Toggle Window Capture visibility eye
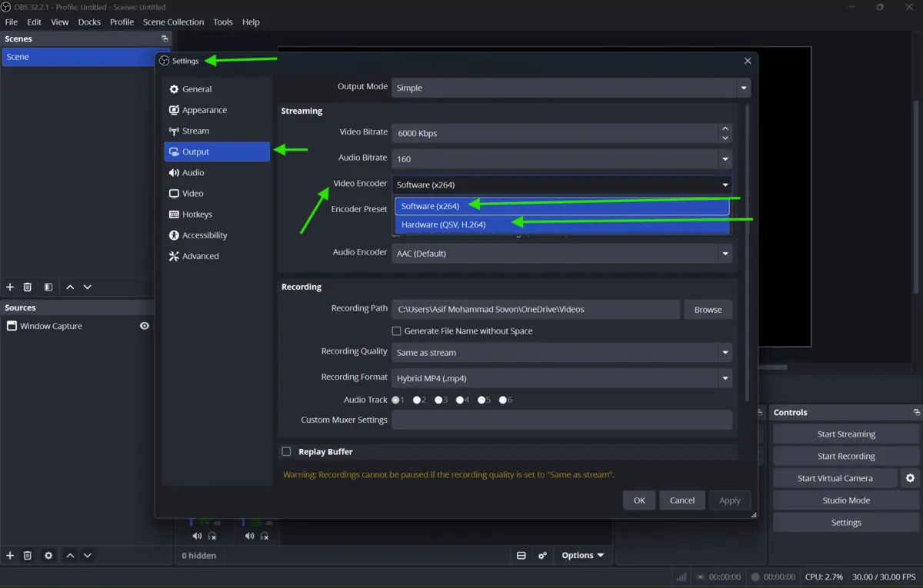This screenshot has width=923, height=588. [144, 326]
